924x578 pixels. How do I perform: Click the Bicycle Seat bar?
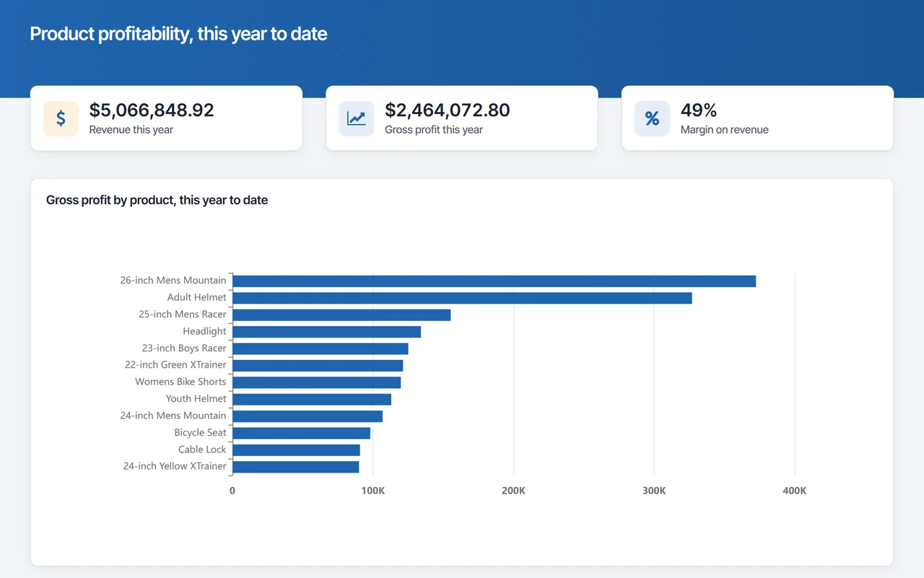pos(302,433)
